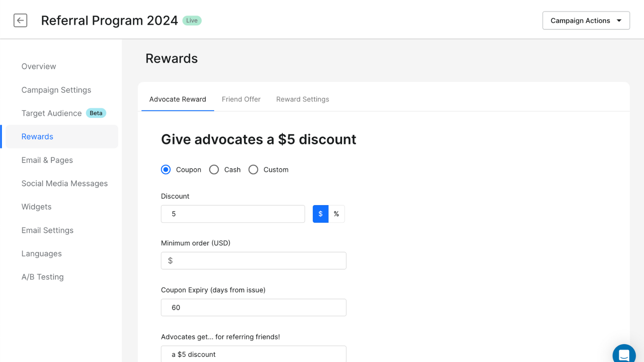Click the Coupon Expiry days field
Screen dimensions: 644x362
click(x=253, y=307)
